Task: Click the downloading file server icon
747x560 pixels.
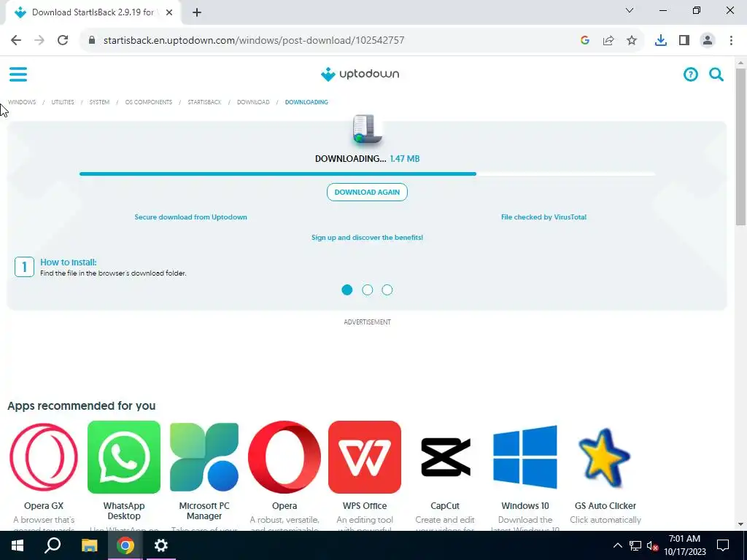Action: point(367,129)
